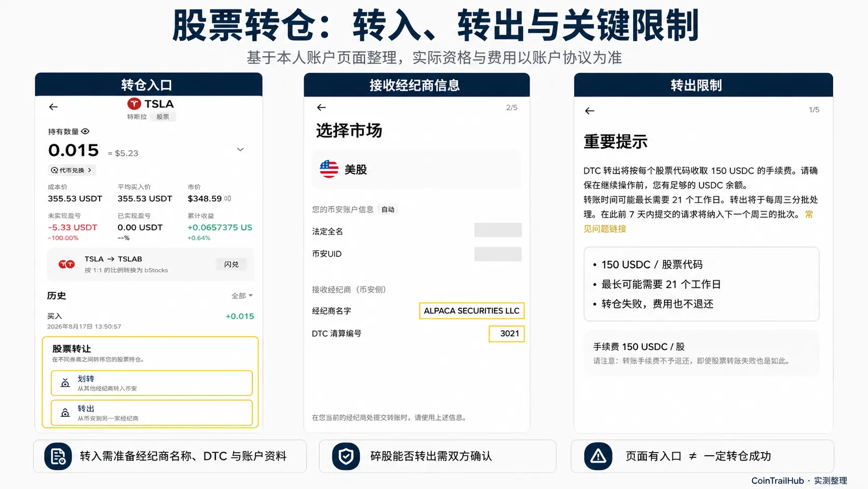
Task: Select the 美股 market row
Action: click(x=416, y=169)
